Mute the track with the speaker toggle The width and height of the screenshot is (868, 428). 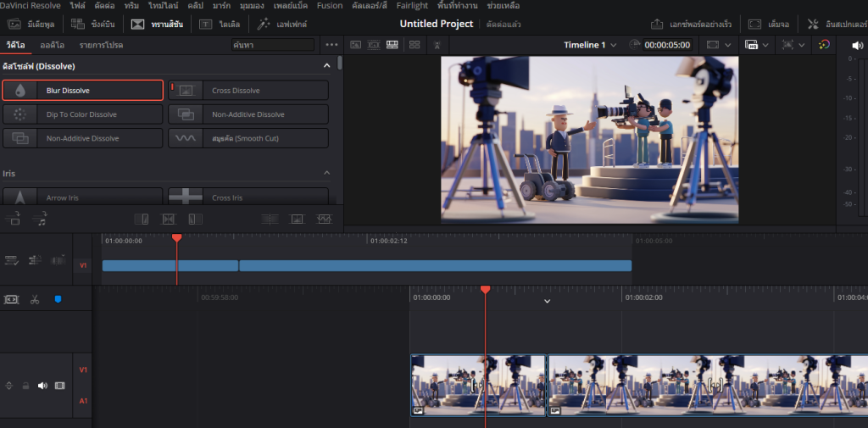click(x=42, y=386)
